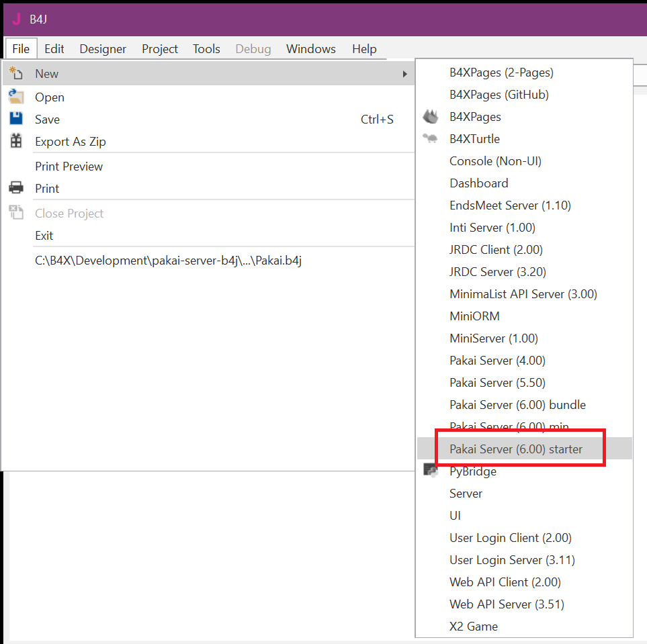
Task: Select Web API Server (3.51)
Action: (525, 604)
